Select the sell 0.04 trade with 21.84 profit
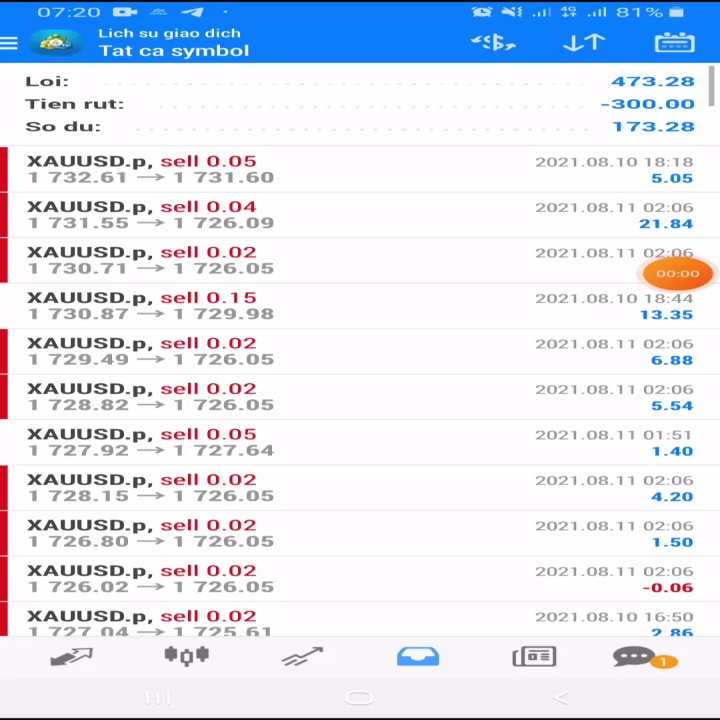This screenshot has height=720, width=720. coord(360,215)
